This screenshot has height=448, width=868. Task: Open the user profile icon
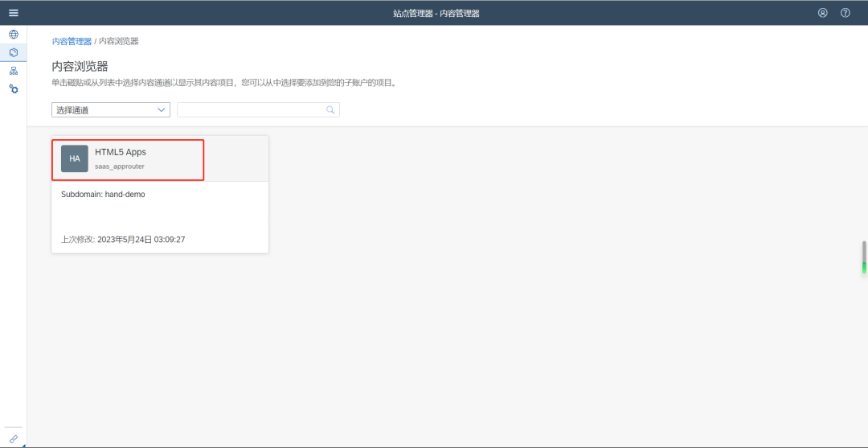[823, 13]
